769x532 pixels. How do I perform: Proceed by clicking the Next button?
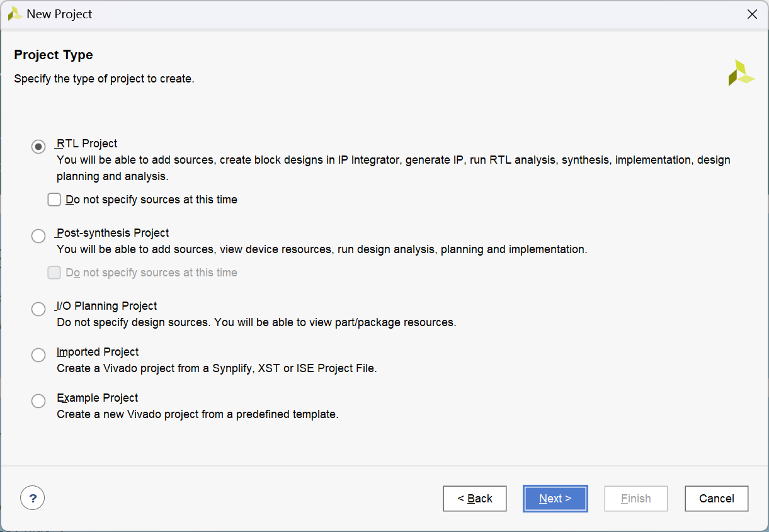point(555,499)
